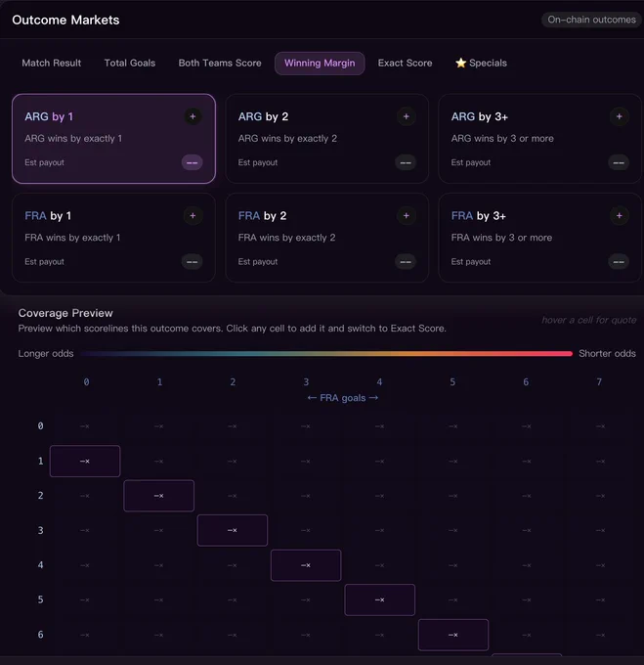The height and width of the screenshot is (665, 644).
Task: Click the star Specials icon
Action: point(460,63)
